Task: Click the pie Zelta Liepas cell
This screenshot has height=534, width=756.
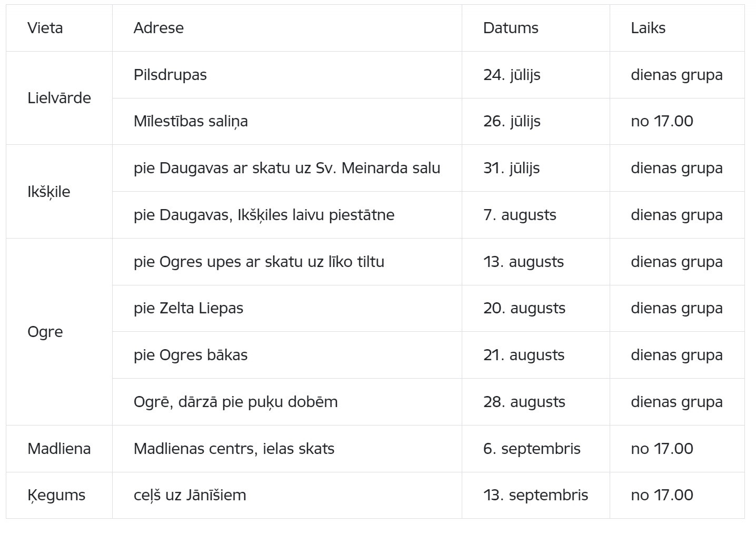Action: click(x=287, y=308)
